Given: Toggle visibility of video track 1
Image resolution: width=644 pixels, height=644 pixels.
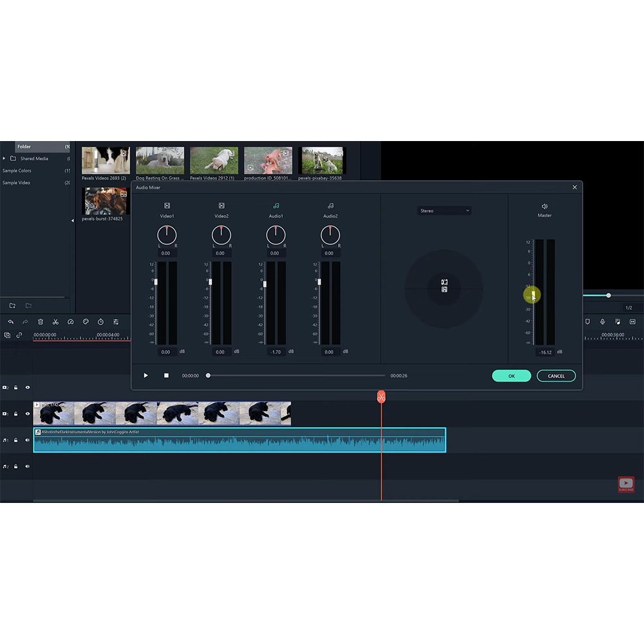Looking at the screenshot, I should pyautogui.click(x=28, y=414).
